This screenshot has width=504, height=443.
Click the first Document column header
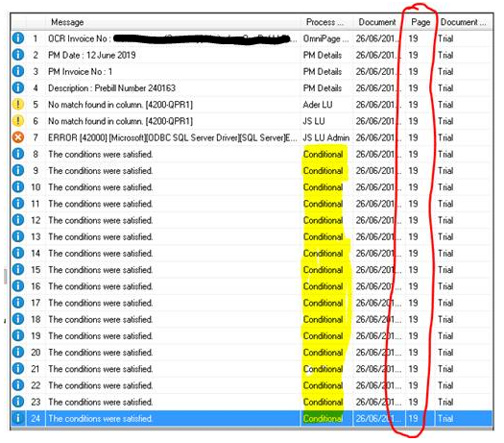tap(377, 22)
